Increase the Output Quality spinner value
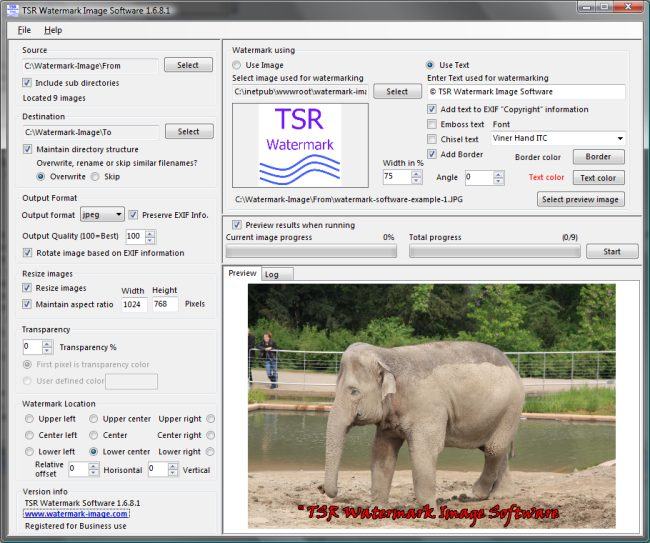650x543 pixels. (151, 233)
